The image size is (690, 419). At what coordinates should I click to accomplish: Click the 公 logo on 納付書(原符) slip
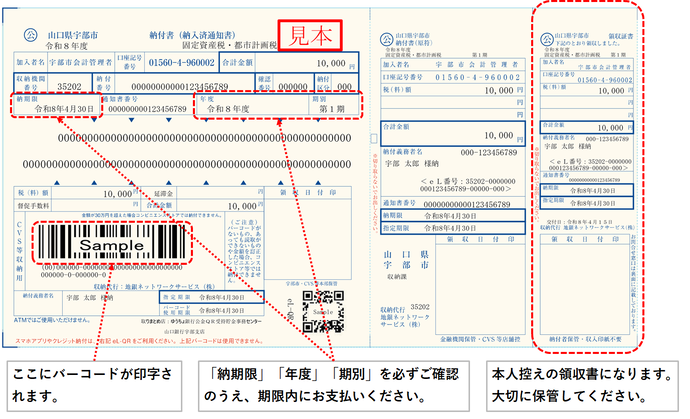(386, 40)
